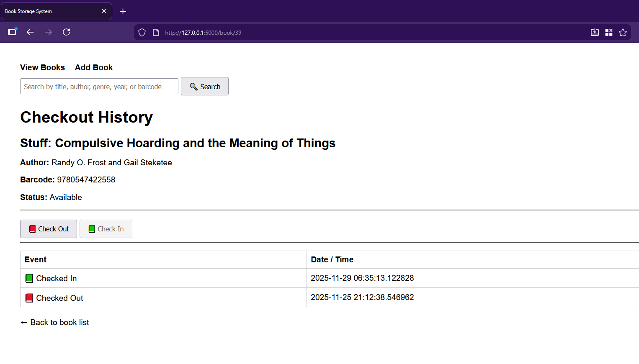
Task: Bookmark this page with star icon
Action: point(623,33)
